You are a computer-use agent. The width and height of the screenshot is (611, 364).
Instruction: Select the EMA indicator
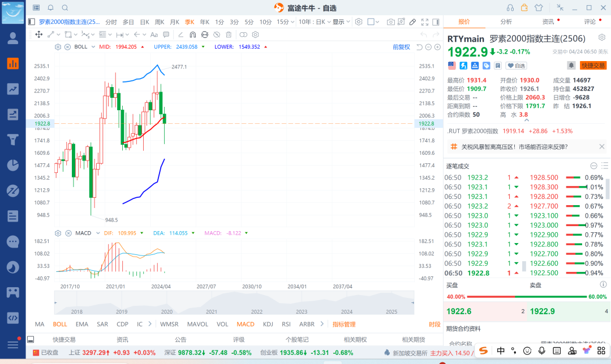[x=82, y=324]
